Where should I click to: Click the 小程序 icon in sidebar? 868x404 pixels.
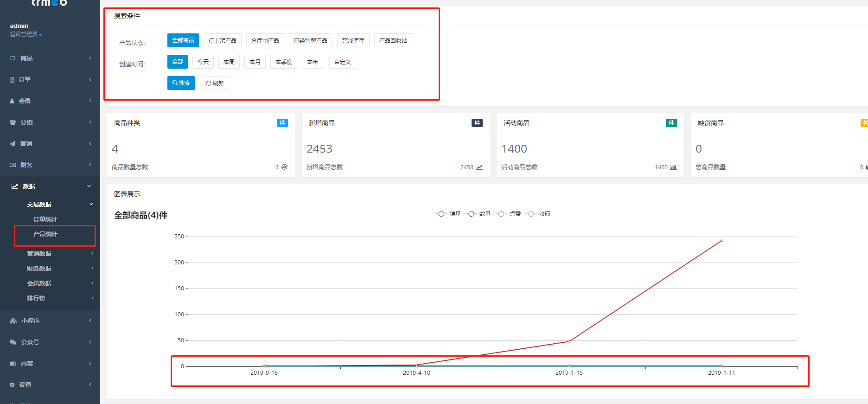tap(13, 321)
